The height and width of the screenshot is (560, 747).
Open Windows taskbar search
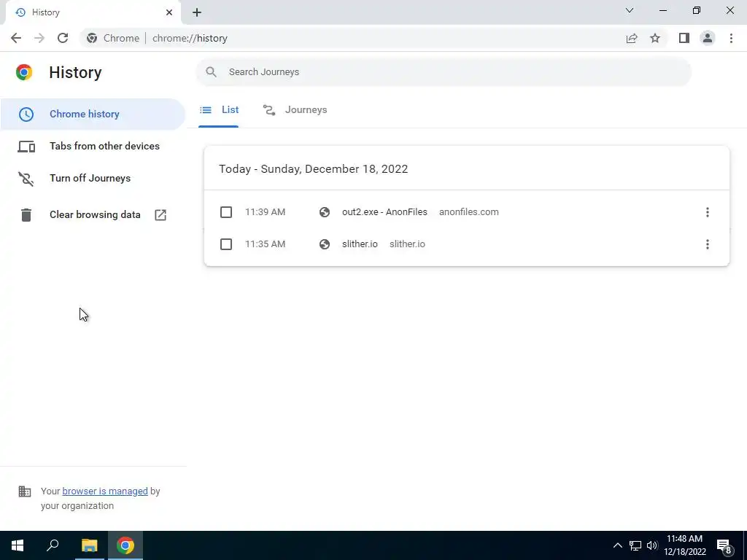53,545
